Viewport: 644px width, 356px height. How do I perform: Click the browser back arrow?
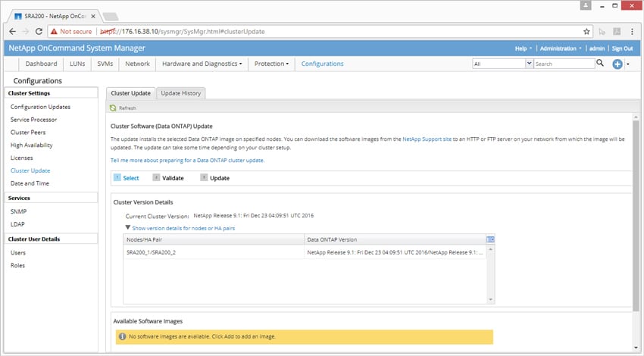[12, 32]
